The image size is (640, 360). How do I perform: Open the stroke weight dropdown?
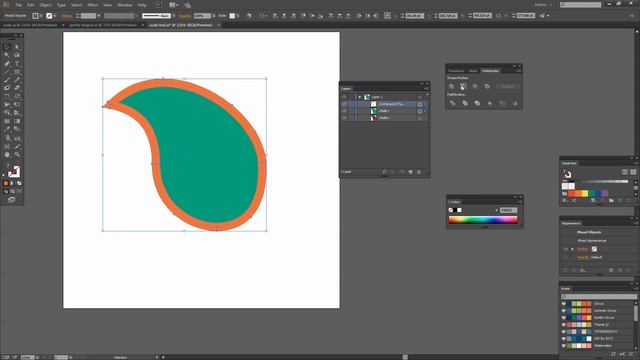pyautogui.click(x=98, y=16)
